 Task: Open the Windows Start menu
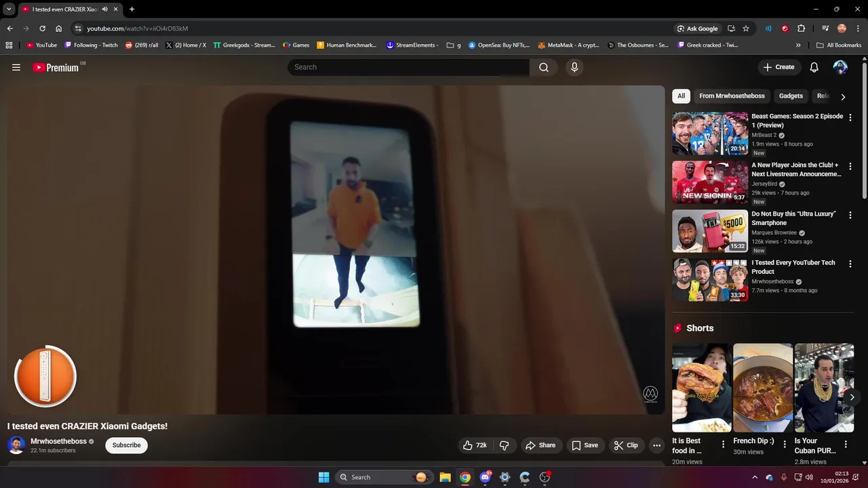pos(324,477)
